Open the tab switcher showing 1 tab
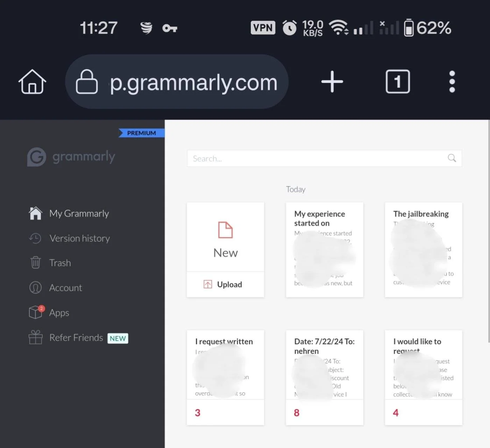The image size is (490, 448). pos(398,82)
